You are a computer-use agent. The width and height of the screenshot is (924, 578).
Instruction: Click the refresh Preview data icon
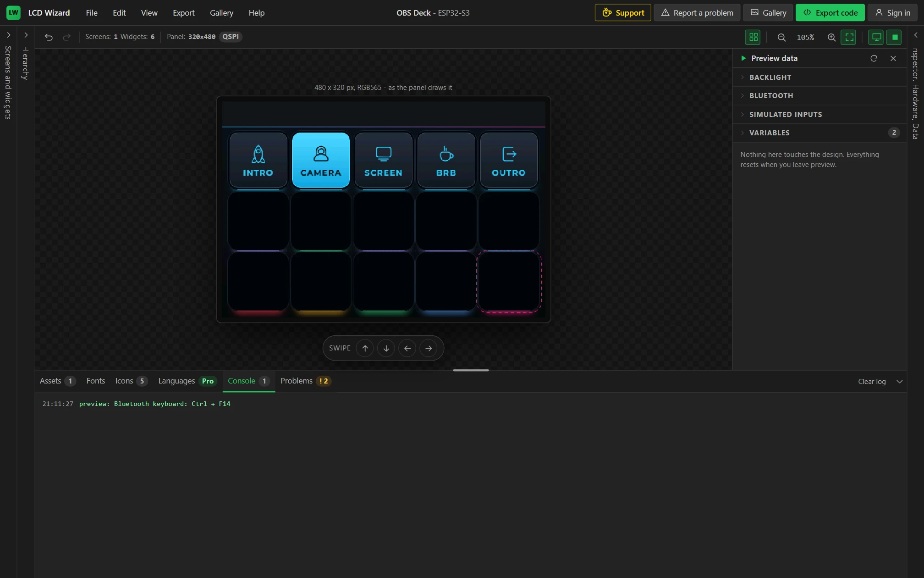874,58
